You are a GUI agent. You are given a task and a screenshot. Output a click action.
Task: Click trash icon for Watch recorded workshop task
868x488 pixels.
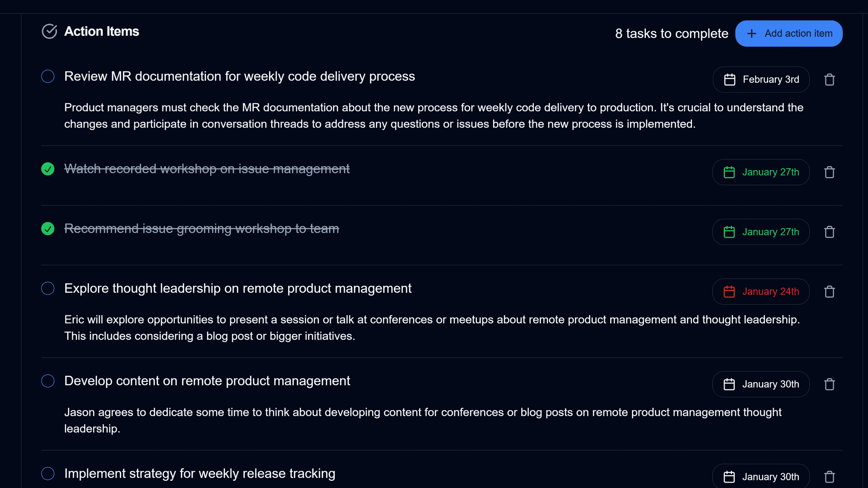tap(829, 172)
